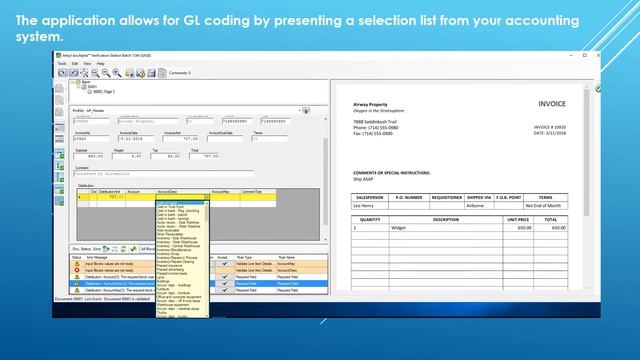
Task: Click the document icon with yellow arrow badge
Action: click(x=140, y=73)
